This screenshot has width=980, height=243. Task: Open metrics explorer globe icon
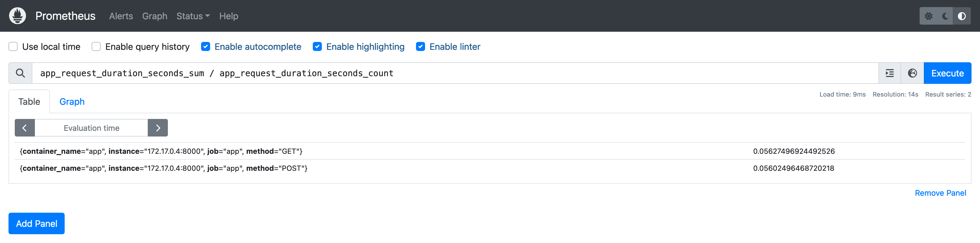click(x=912, y=73)
